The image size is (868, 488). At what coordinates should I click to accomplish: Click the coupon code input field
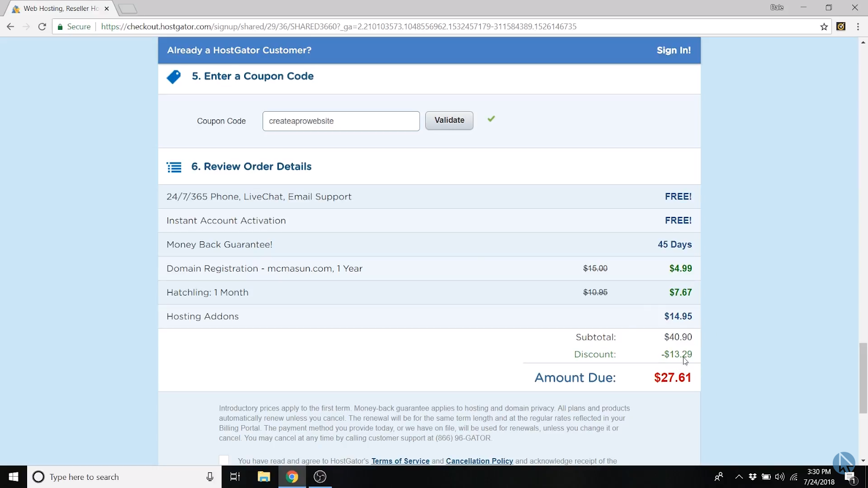point(341,121)
